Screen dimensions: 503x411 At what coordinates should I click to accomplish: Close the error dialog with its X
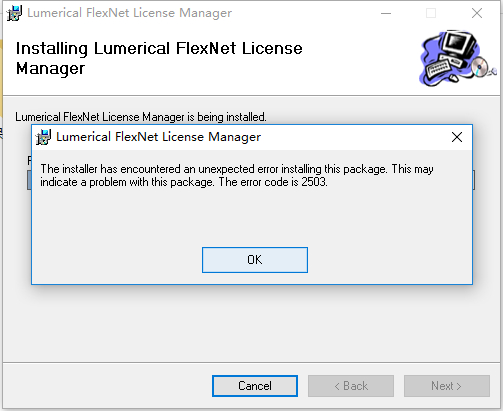(x=457, y=137)
